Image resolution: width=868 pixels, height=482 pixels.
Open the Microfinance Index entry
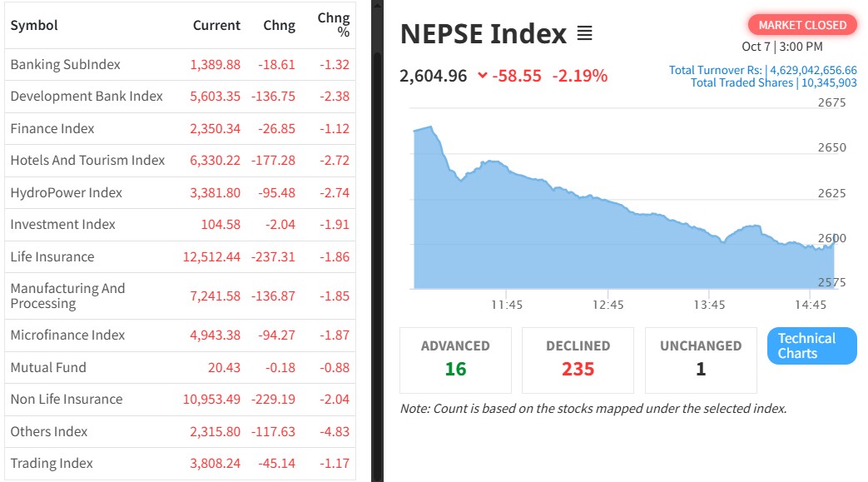click(x=67, y=335)
